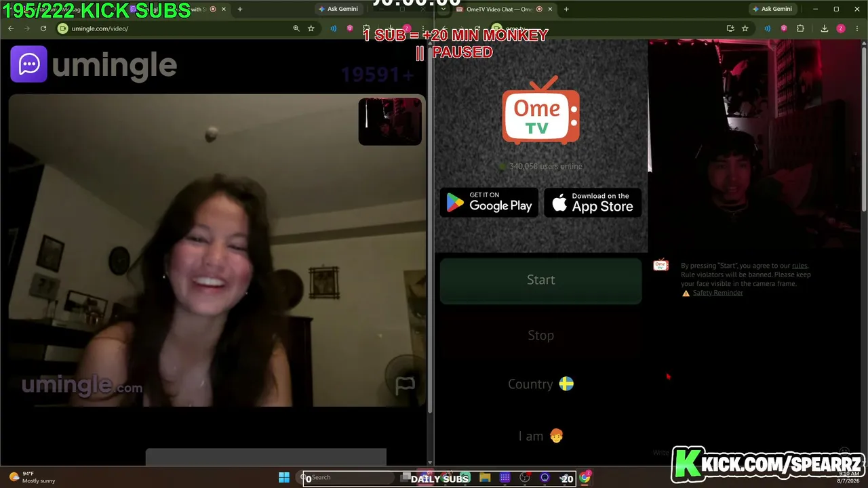Open the OmeTV rules link

[800, 266]
